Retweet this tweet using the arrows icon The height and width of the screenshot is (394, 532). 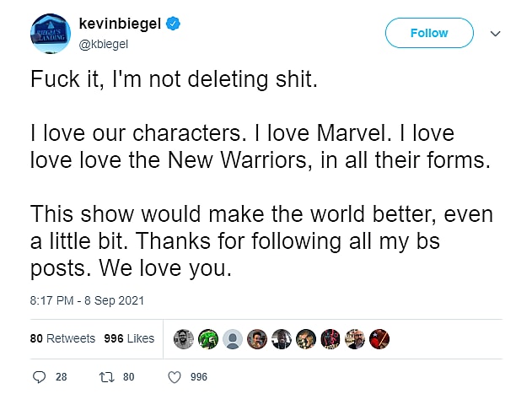107,377
